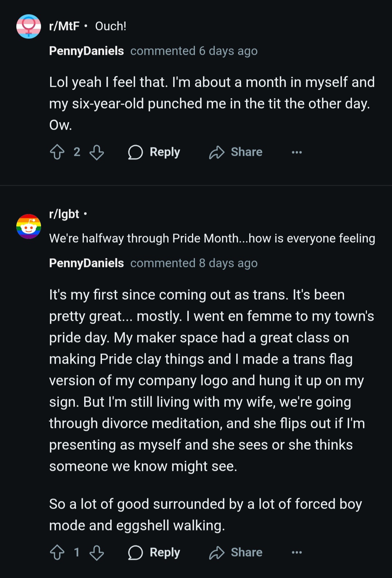The height and width of the screenshot is (578, 392).
Task: Reply to the r/lgbt comment
Action: (x=154, y=553)
